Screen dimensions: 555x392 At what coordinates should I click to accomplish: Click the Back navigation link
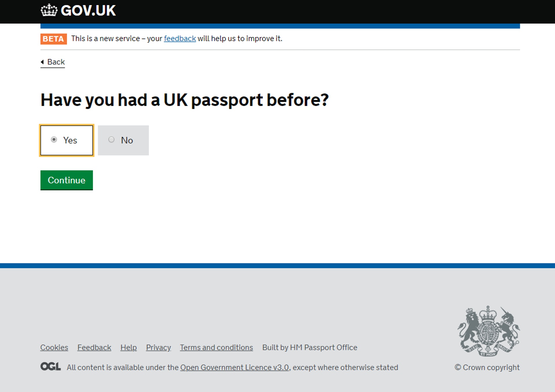[52, 62]
